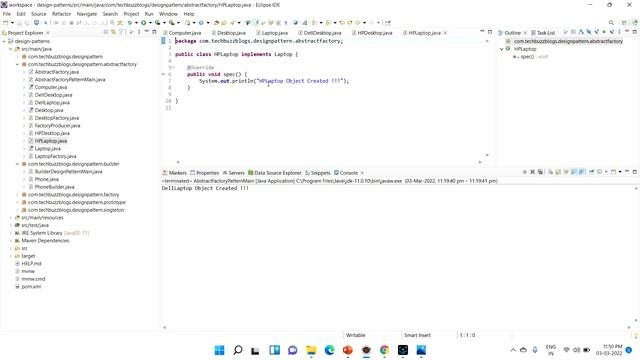This screenshot has height=360, width=640.
Task: Select spec() method in Outline
Action: tap(527, 57)
